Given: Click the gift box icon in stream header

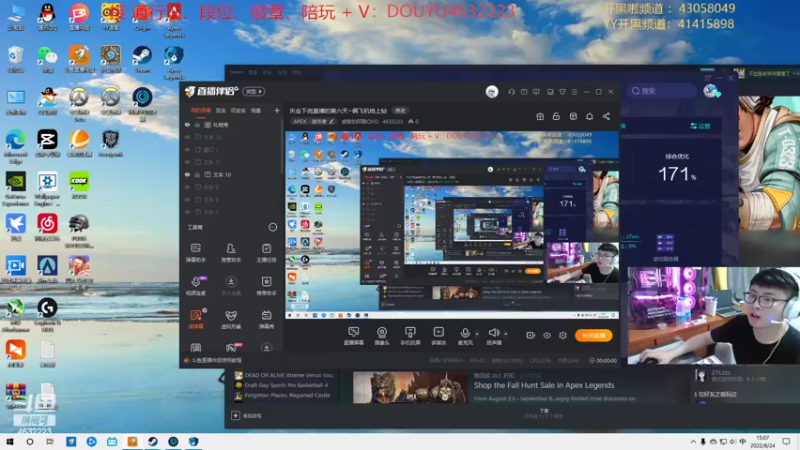Looking at the screenshot, I should click(x=540, y=116).
